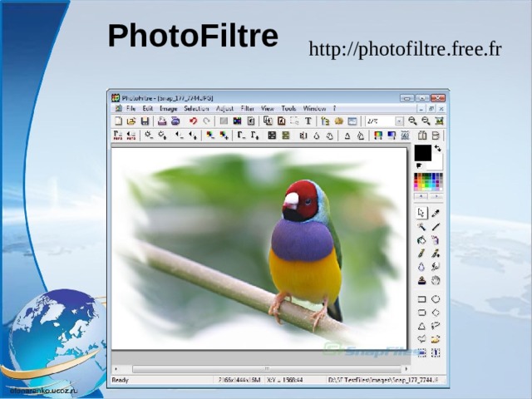Screen dimensions: 532x399
Task: Click the Image size icon
Action: click(268, 121)
